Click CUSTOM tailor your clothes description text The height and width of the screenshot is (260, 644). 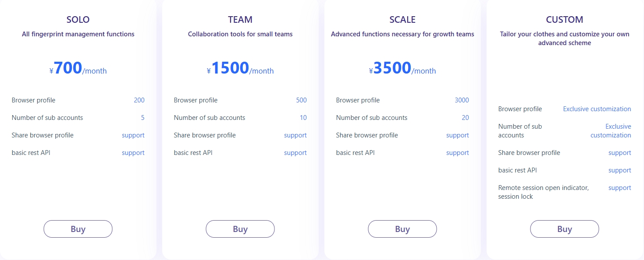[x=565, y=39]
